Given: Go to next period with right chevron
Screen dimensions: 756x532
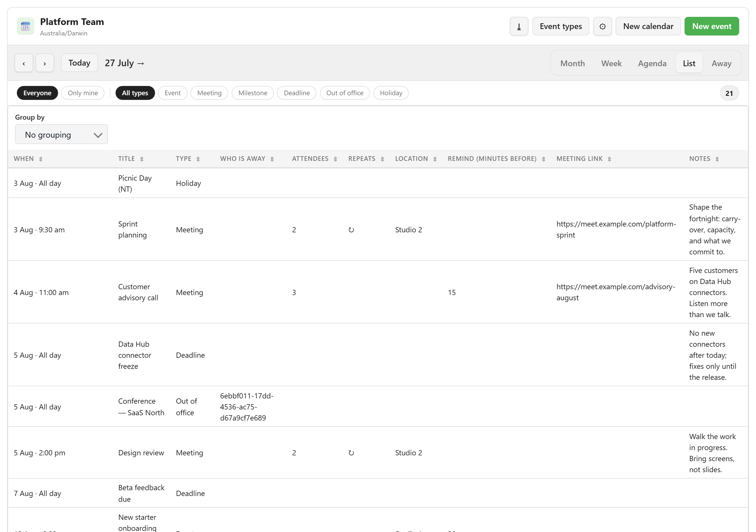Looking at the screenshot, I should 44,63.
